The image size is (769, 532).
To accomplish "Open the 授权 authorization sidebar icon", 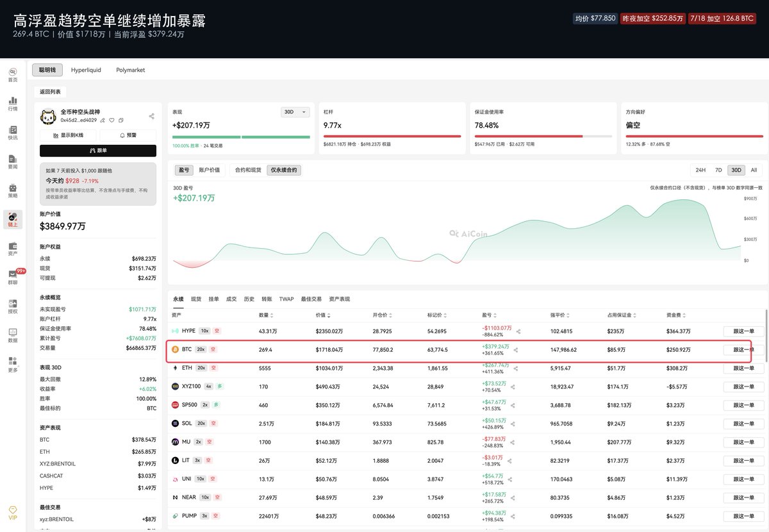I will click(x=13, y=306).
